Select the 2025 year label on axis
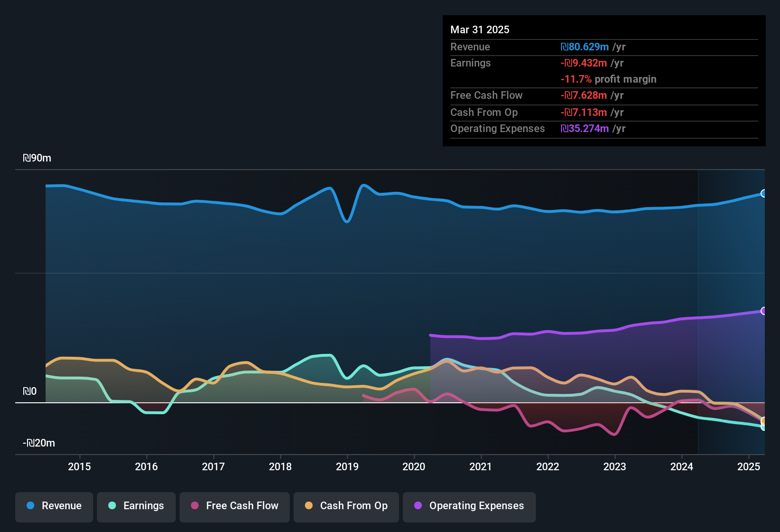Image resolution: width=780 pixels, height=532 pixels. click(x=749, y=467)
